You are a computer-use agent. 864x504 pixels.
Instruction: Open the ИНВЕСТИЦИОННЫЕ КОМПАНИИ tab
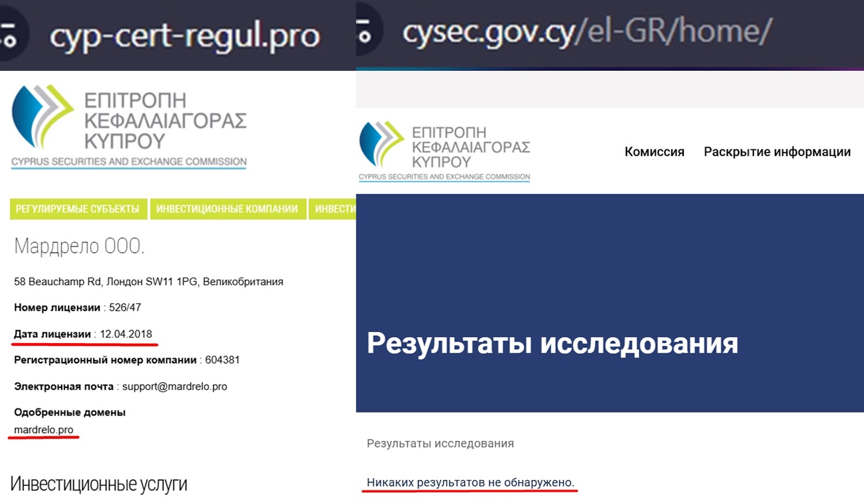click(227, 209)
